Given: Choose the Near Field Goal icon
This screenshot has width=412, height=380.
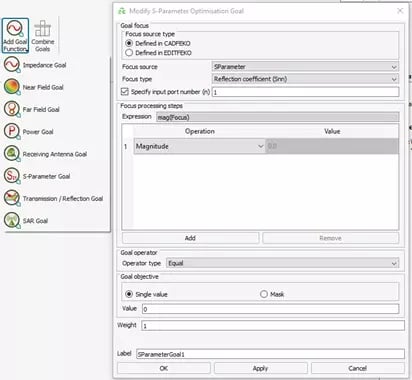Looking at the screenshot, I should (x=12, y=87).
